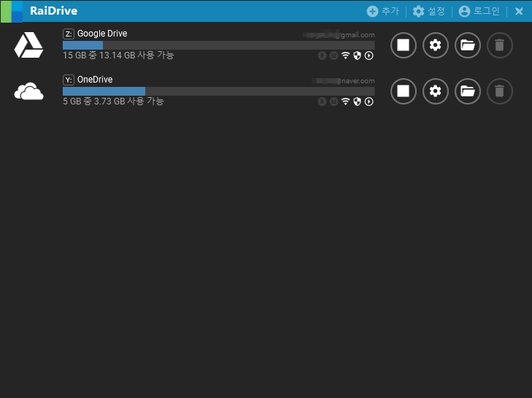
Task: Click the OneDrive wifi status icon
Action: [x=345, y=102]
